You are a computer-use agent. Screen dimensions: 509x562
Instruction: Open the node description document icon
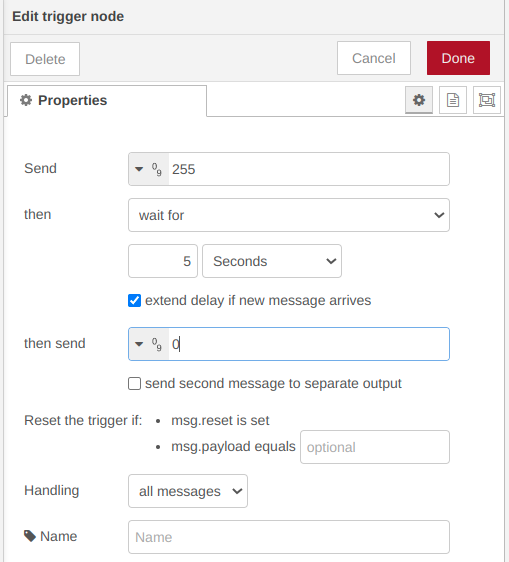pos(453,100)
